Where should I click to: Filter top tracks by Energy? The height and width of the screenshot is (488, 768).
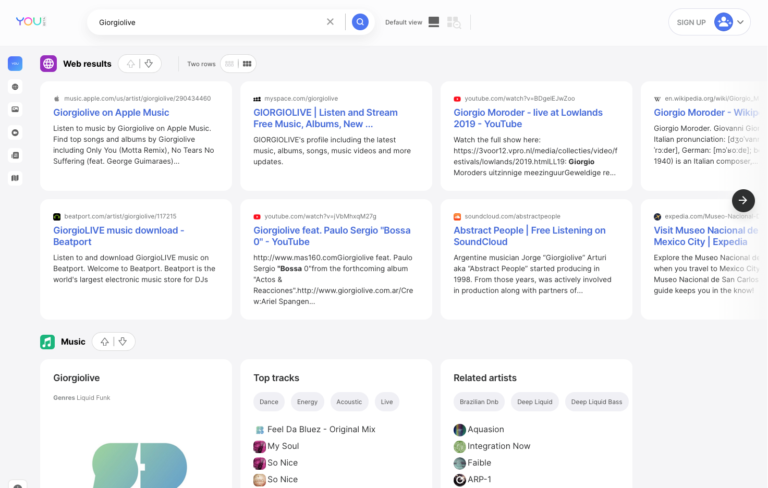coord(307,402)
